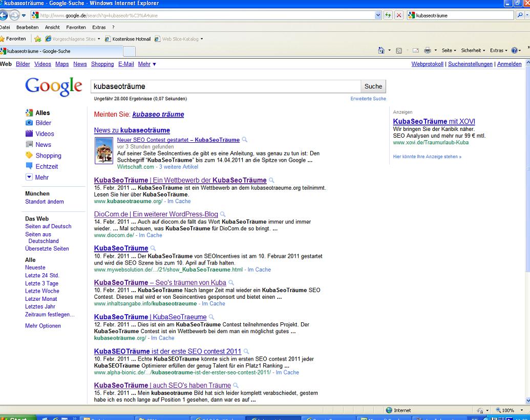Screen dimensions: 530x420
Task: Click the Google logo
Action: coord(54,86)
